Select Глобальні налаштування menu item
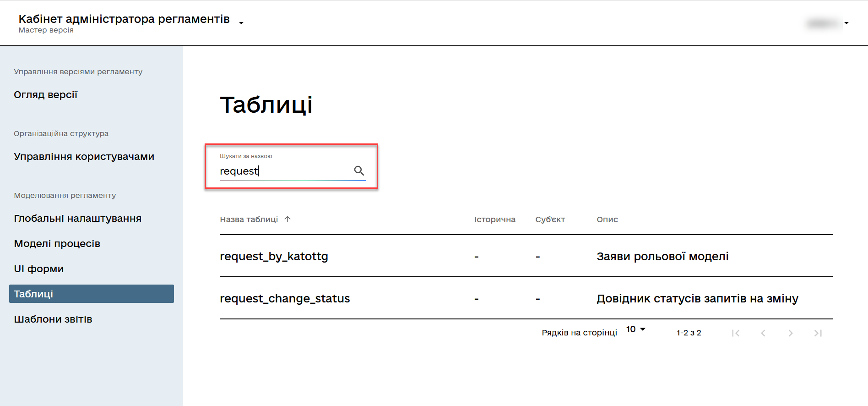The height and width of the screenshot is (406, 868). (x=78, y=218)
